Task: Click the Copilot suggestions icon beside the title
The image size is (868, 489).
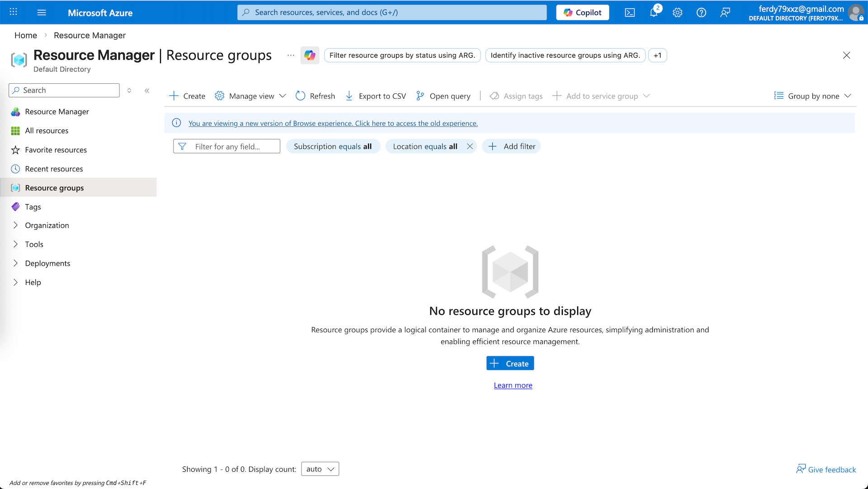Action: [310, 56]
